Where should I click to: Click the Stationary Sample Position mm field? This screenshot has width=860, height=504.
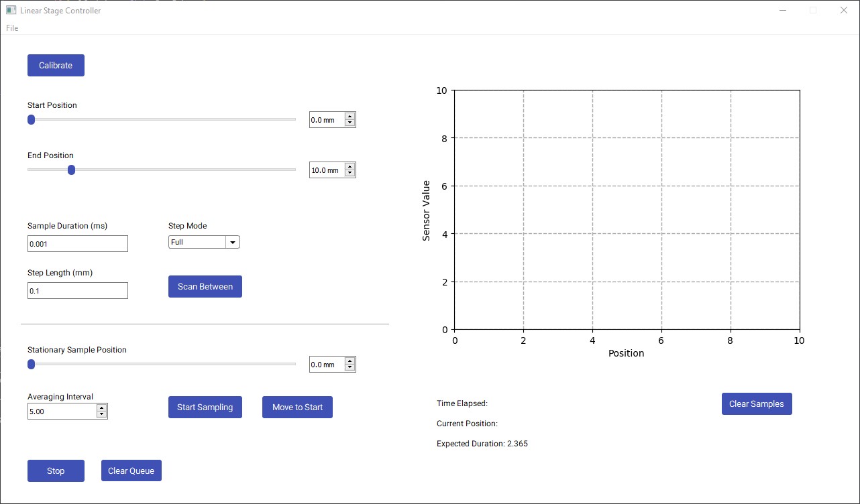click(x=327, y=365)
